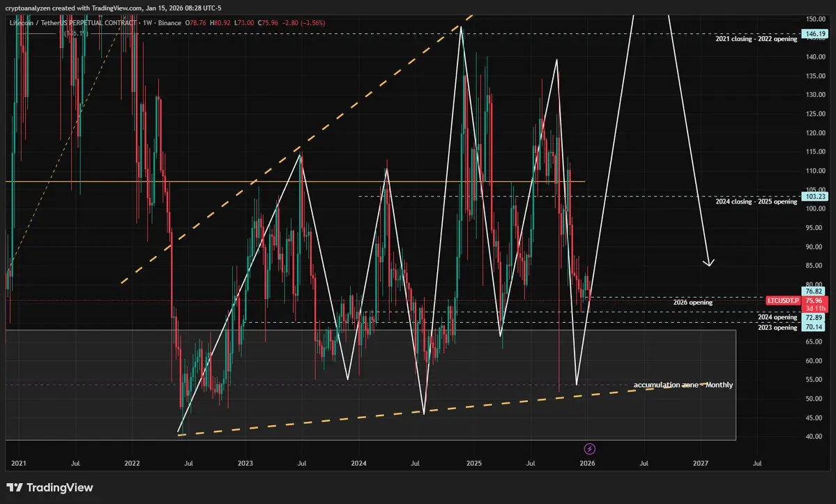Image resolution: width=836 pixels, height=504 pixels.
Task: Click the Binance exchange label in legend
Action: (x=169, y=23)
